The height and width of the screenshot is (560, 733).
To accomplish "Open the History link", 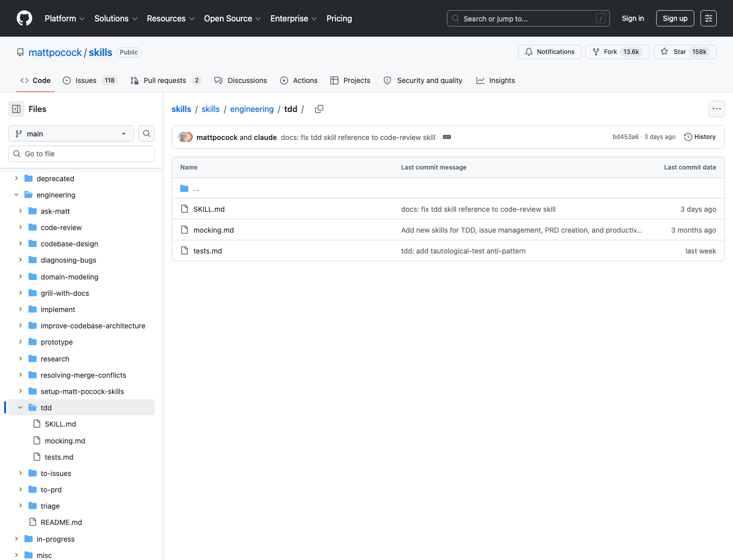I will 700,137.
